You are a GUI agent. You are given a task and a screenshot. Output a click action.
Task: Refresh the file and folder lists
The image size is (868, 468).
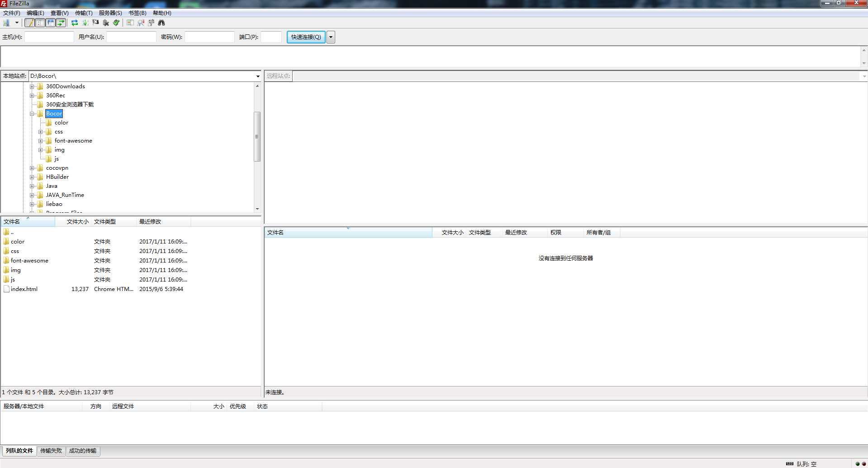tap(75, 23)
